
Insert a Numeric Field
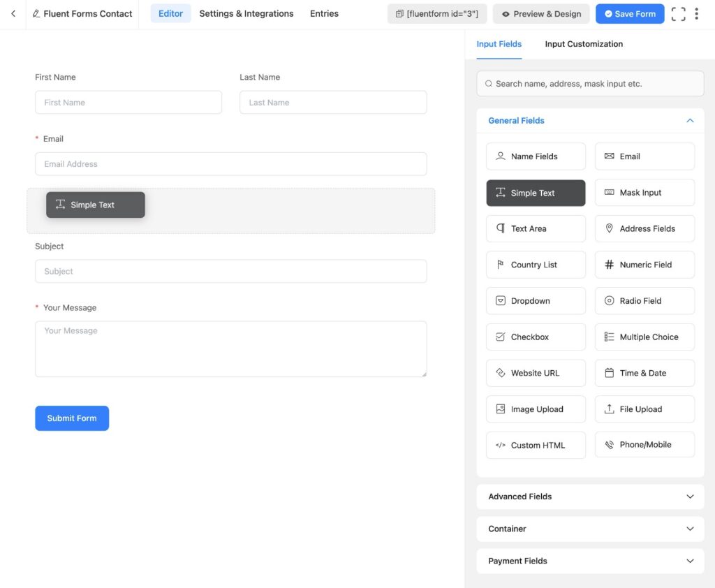[x=643, y=265]
